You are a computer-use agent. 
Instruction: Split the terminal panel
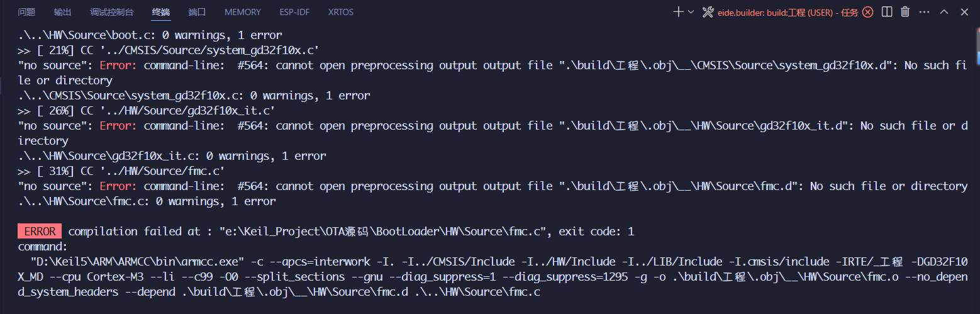click(x=886, y=12)
